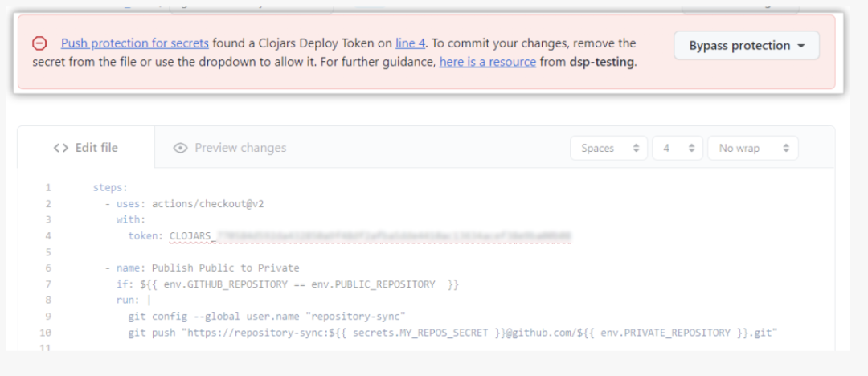Switch to the Preview changes tab

coord(231,148)
